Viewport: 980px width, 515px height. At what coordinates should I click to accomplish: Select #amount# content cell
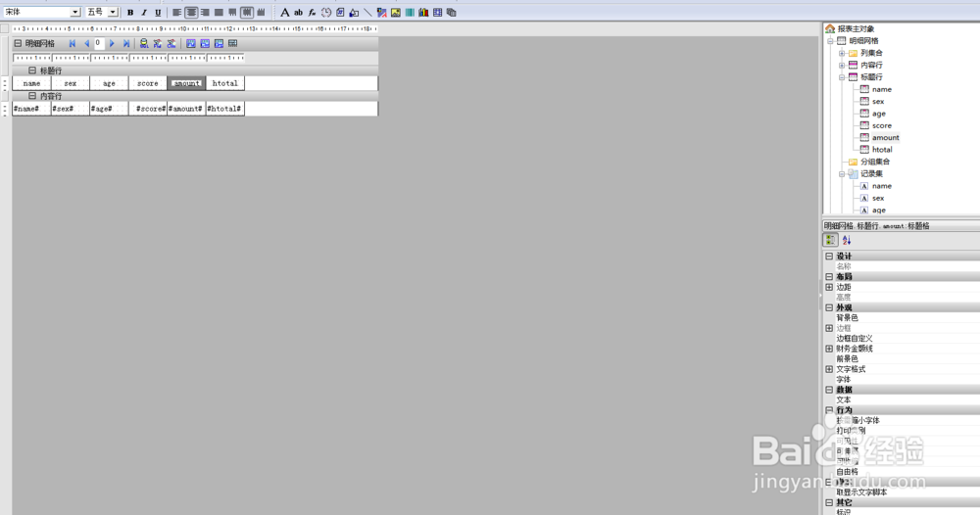pyautogui.click(x=186, y=109)
